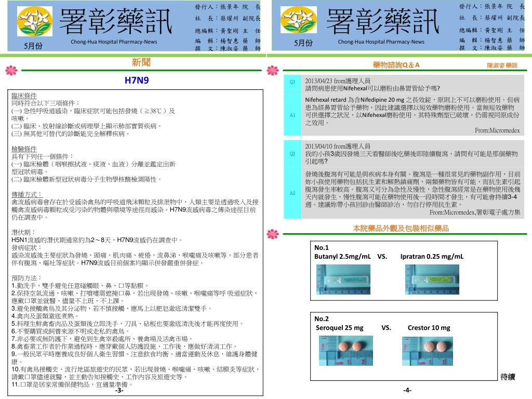
Task: Click 'Chong-Hua Hospital Pharmacy-News' on page 3
Action: (114, 42)
